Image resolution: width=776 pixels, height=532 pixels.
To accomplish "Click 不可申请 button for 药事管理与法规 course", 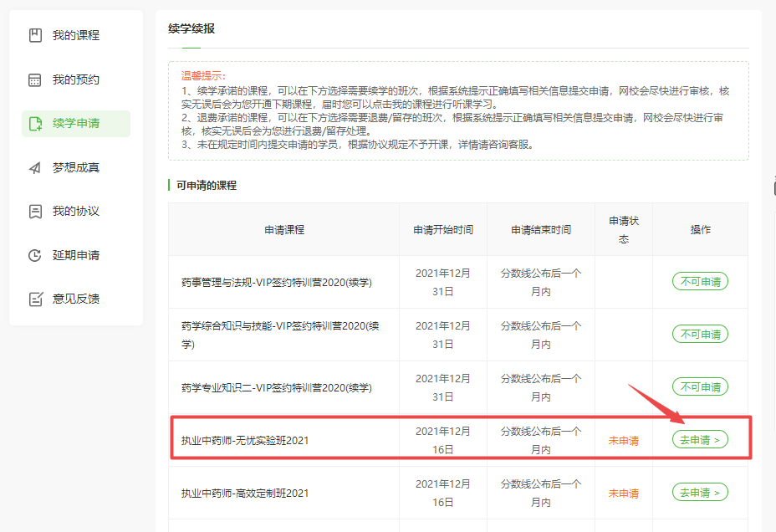I will [700, 282].
